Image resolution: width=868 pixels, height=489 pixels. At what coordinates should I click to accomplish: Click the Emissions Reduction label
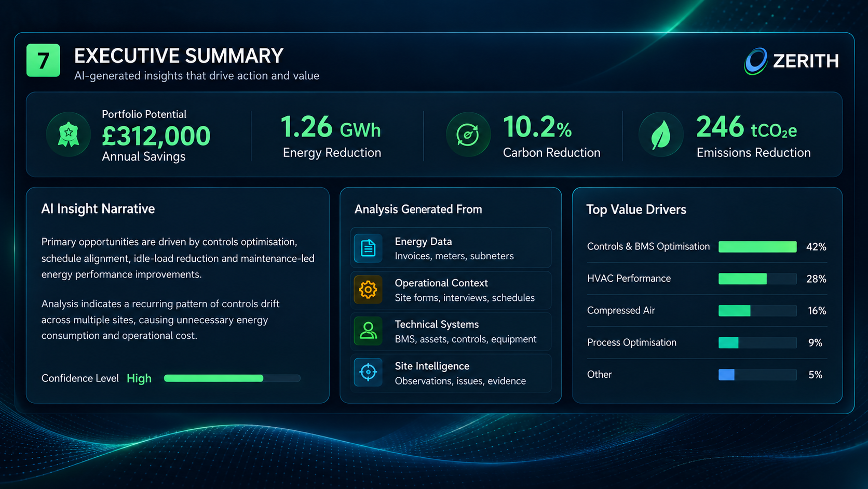point(754,153)
